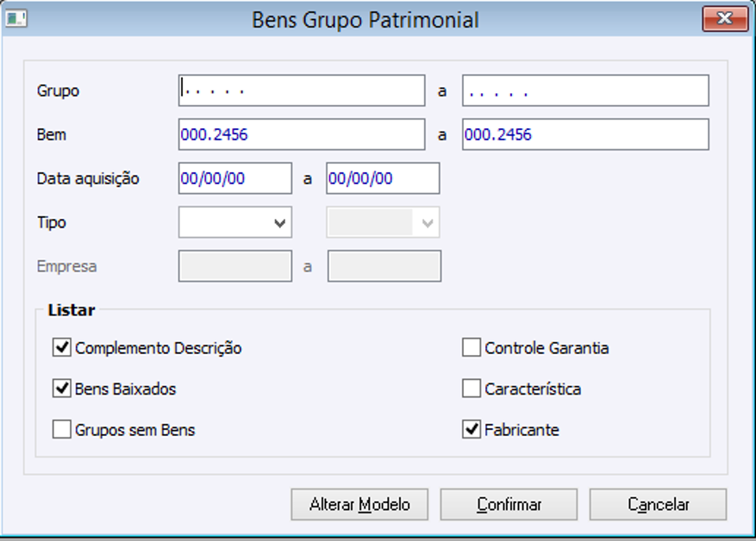This screenshot has height=541, width=756.
Task: Click the first Empresa field
Action: (x=234, y=266)
